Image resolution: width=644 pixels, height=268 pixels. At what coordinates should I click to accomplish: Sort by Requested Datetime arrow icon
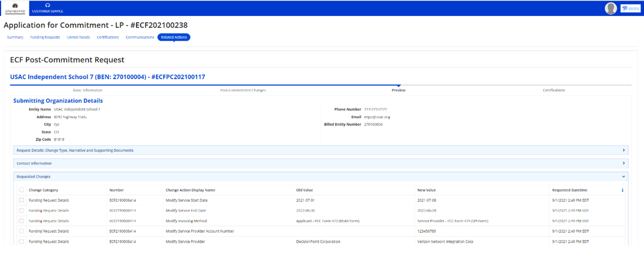click(622, 190)
